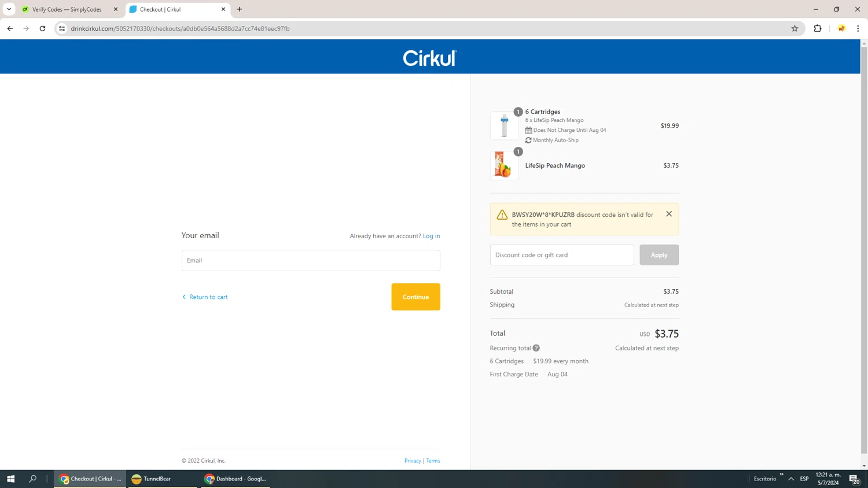Screen dimensions: 868x488
Task: Click the TunnelBear extension icon in toolbar
Action: coord(841,28)
